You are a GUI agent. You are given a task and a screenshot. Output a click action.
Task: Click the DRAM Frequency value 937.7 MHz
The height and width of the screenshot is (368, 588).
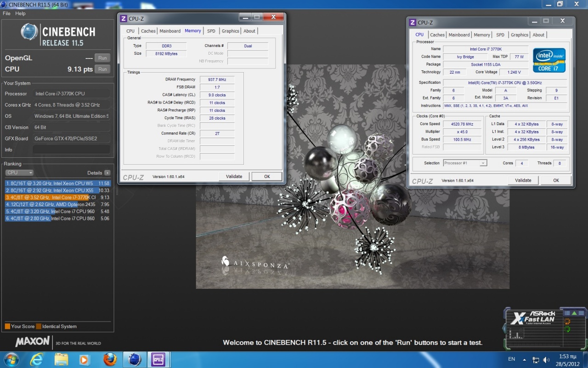217,80
